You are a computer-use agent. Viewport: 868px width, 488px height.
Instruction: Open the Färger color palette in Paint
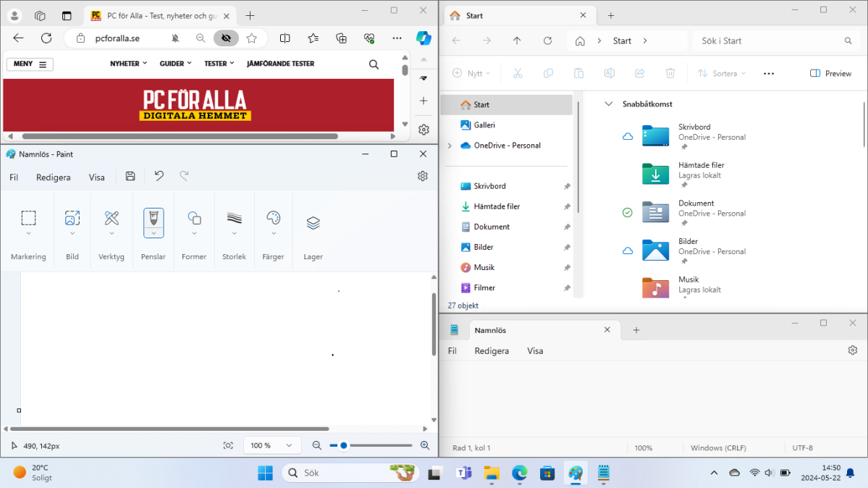pos(273,218)
